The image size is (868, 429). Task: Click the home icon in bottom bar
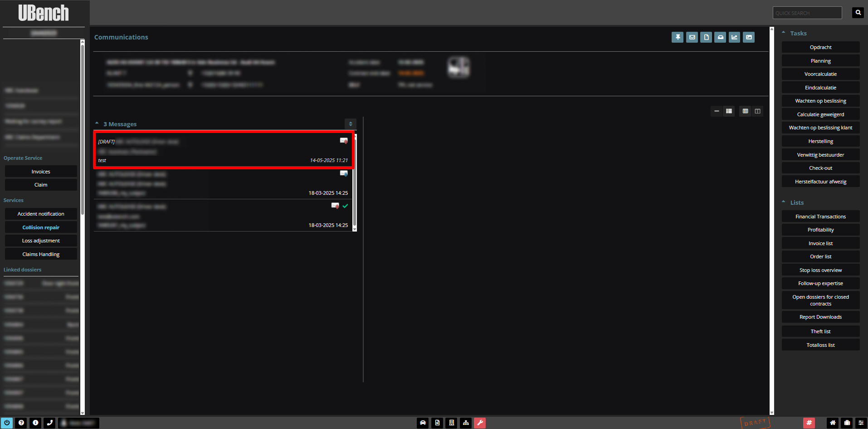click(x=833, y=423)
